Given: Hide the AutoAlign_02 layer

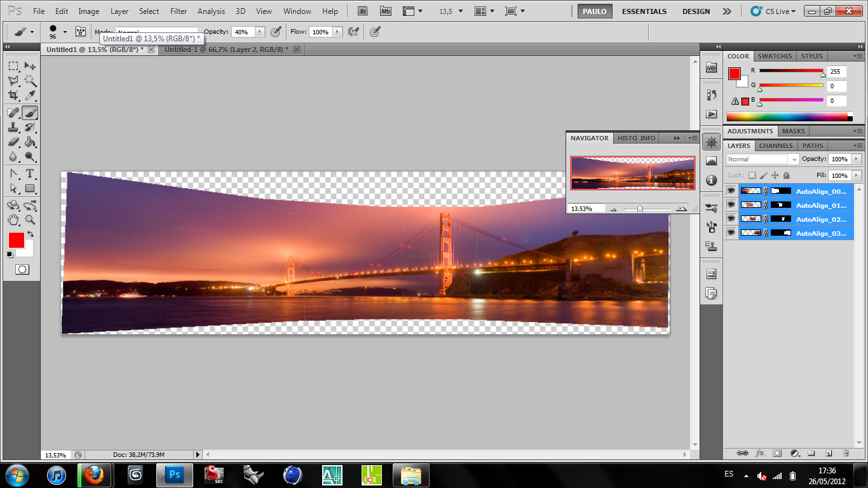Looking at the screenshot, I should point(731,219).
